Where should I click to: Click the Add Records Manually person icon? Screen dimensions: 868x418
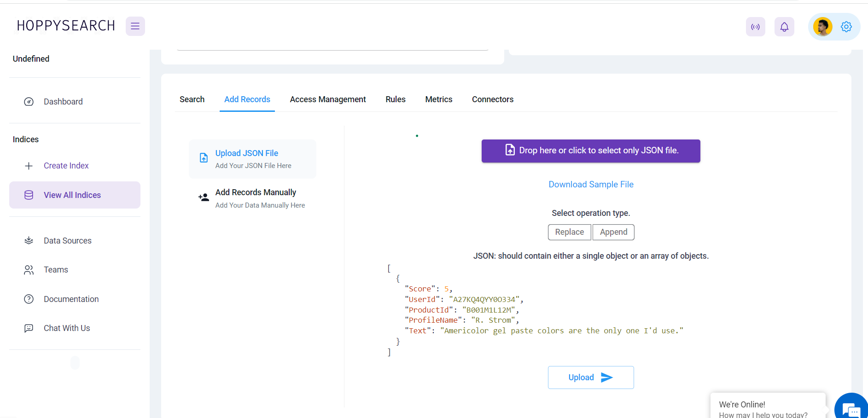coord(204,197)
